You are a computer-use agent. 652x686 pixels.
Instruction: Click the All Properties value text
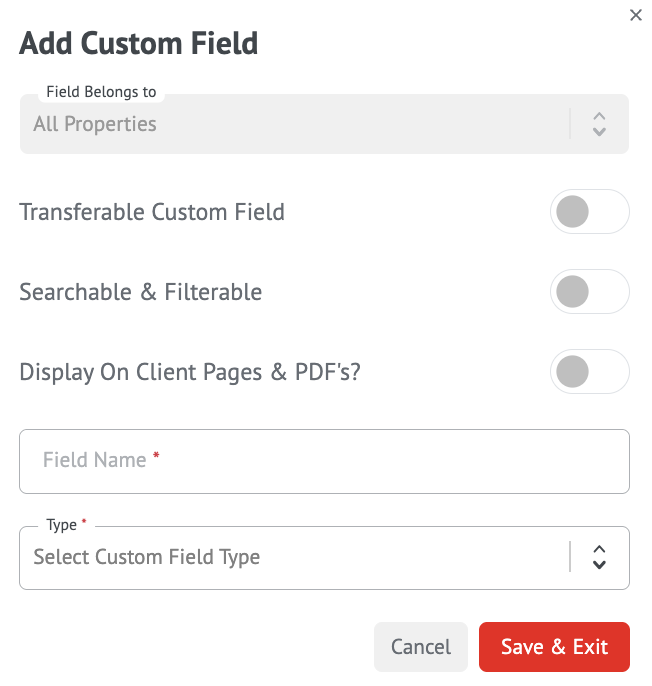point(95,124)
